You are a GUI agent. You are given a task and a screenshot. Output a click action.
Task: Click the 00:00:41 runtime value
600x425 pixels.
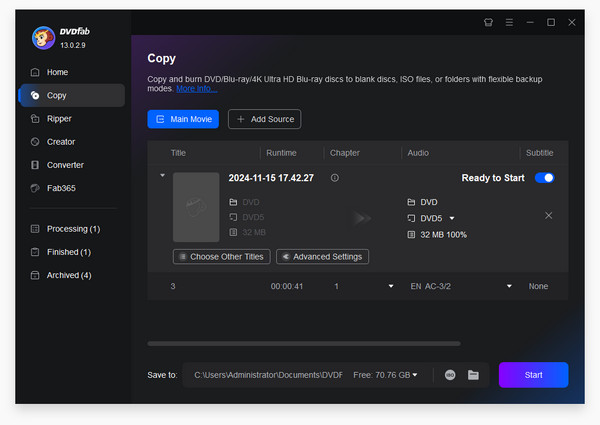click(x=287, y=286)
